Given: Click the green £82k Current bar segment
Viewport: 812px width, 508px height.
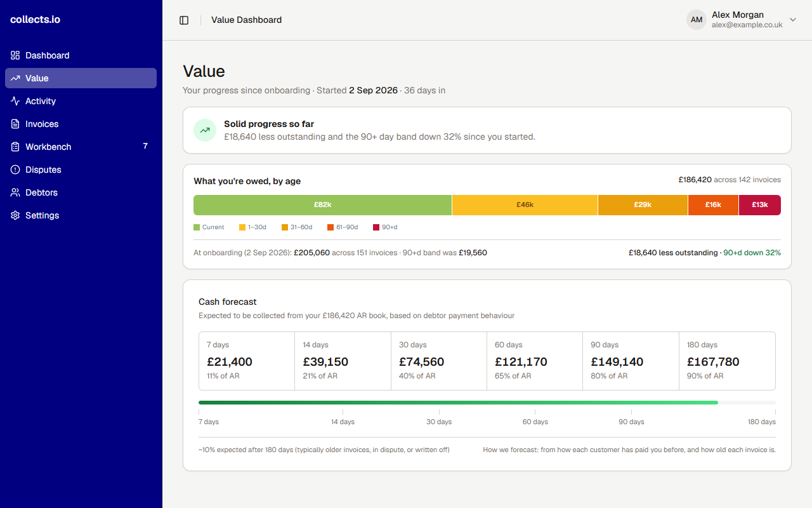Looking at the screenshot, I should pos(322,205).
